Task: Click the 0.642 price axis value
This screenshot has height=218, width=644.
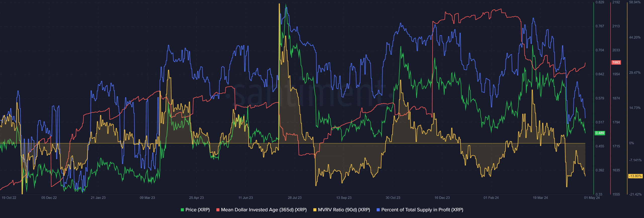Action: point(600,74)
